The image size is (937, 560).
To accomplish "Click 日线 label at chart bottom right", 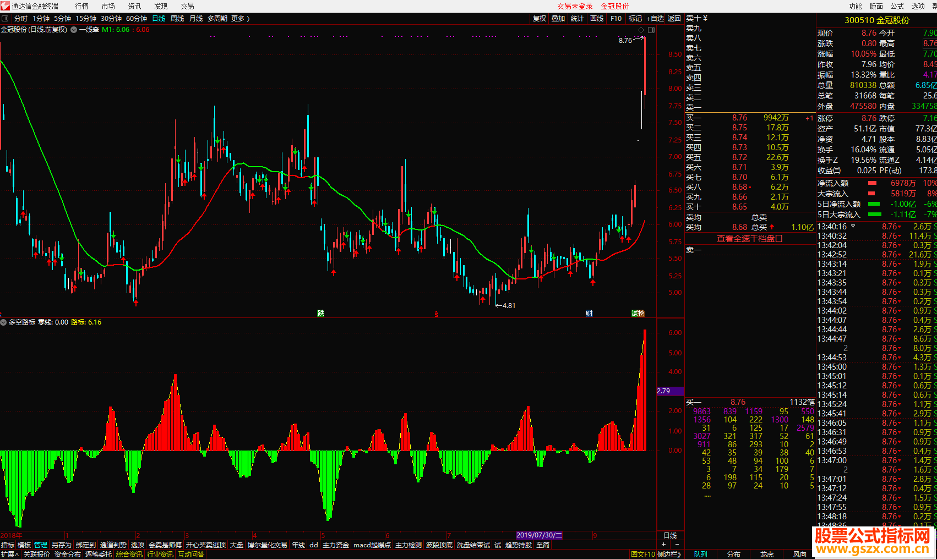I will [670, 535].
